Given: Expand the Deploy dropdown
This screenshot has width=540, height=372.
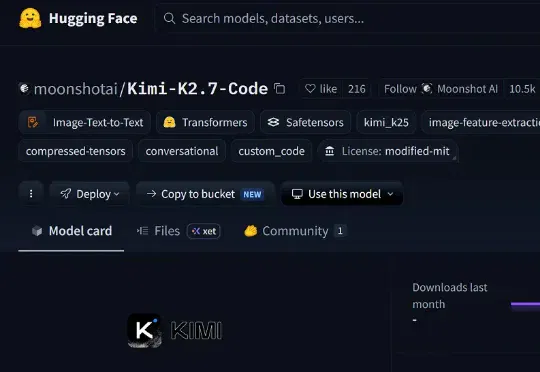Looking at the screenshot, I should coord(90,194).
